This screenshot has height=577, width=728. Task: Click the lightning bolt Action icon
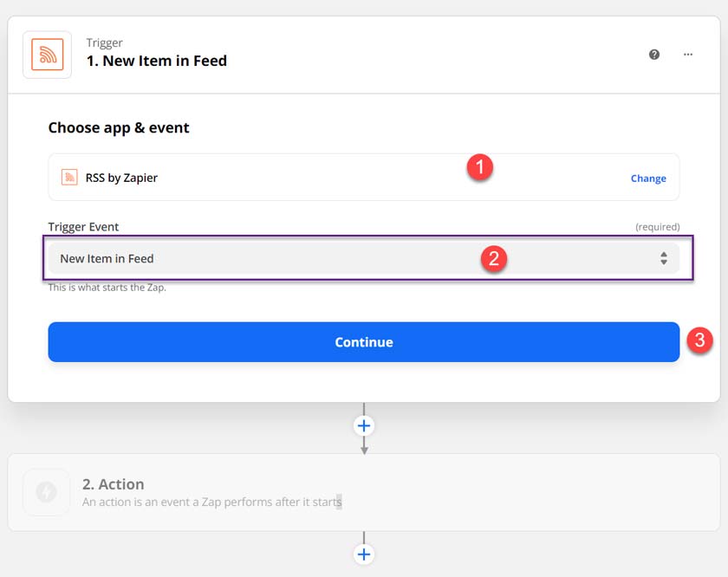tap(47, 492)
